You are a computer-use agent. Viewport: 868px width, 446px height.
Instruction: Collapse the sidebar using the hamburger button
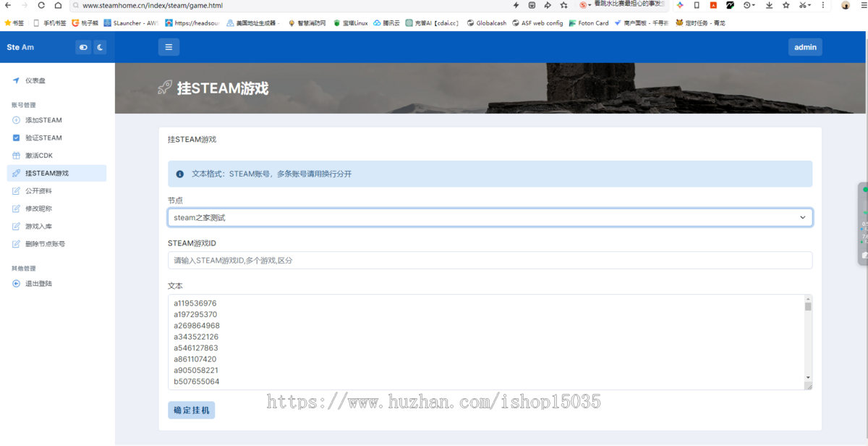coord(169,47)
